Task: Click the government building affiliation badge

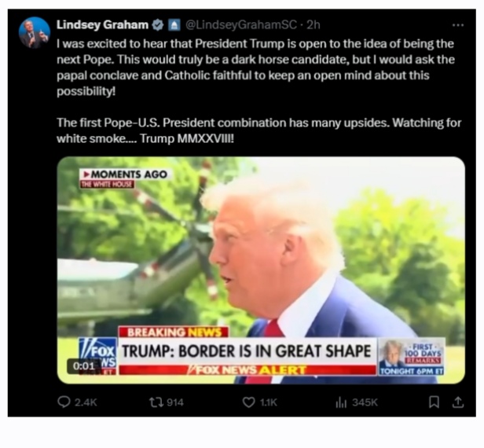Action: (174, 24)
